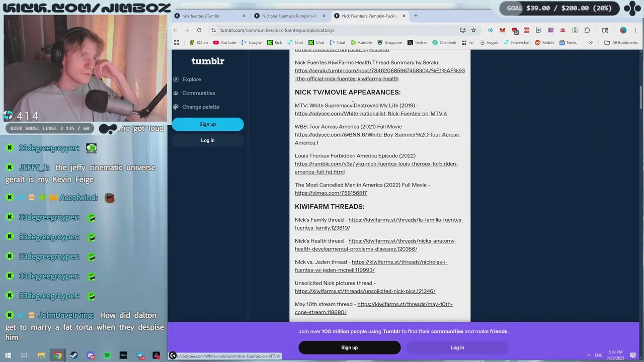Open the Change palette option

click(201, 107)
